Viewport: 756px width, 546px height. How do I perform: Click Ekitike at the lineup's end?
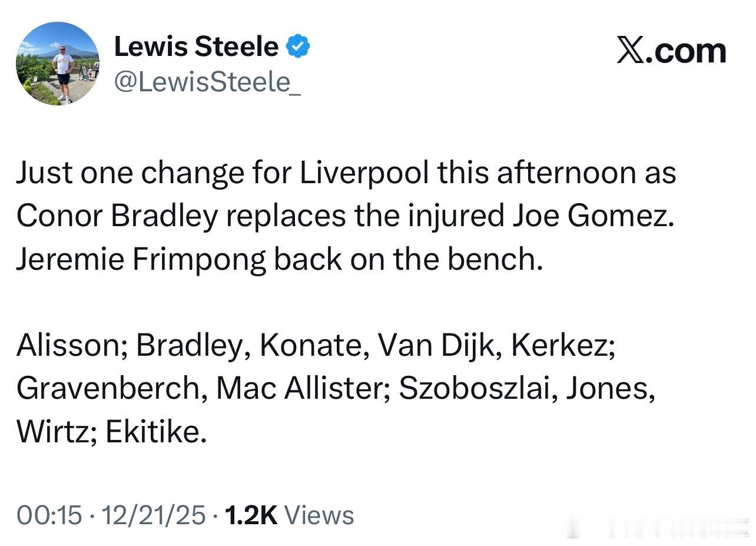tap(155, 432)
